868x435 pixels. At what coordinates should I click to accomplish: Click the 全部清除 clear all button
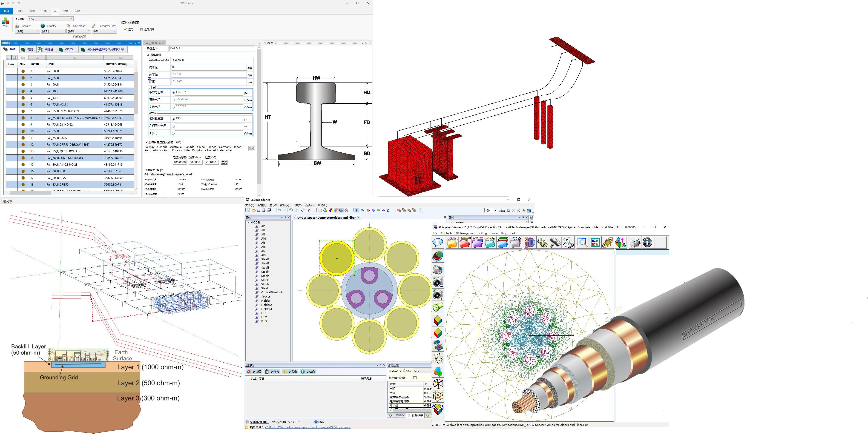click(147, 30)
